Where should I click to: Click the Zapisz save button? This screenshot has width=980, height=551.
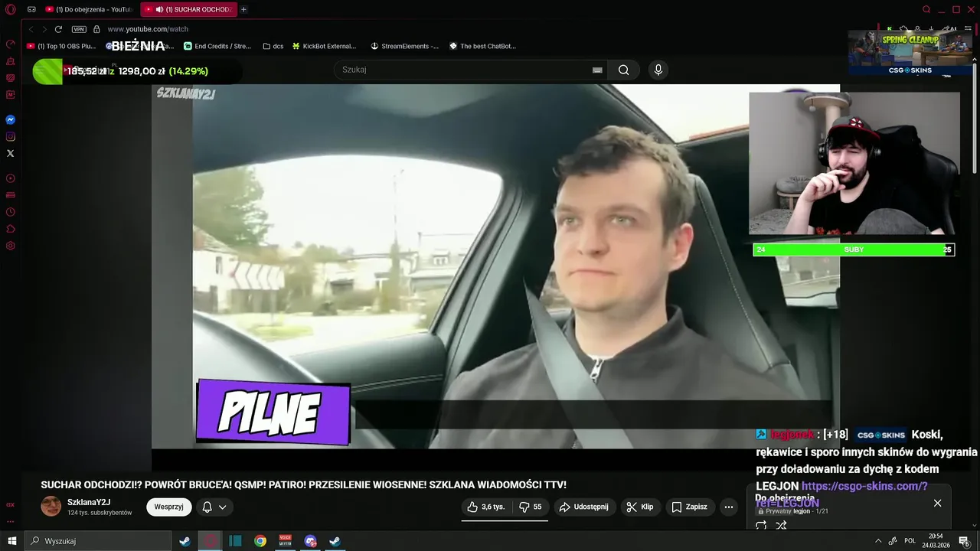[x=689, y=507]
